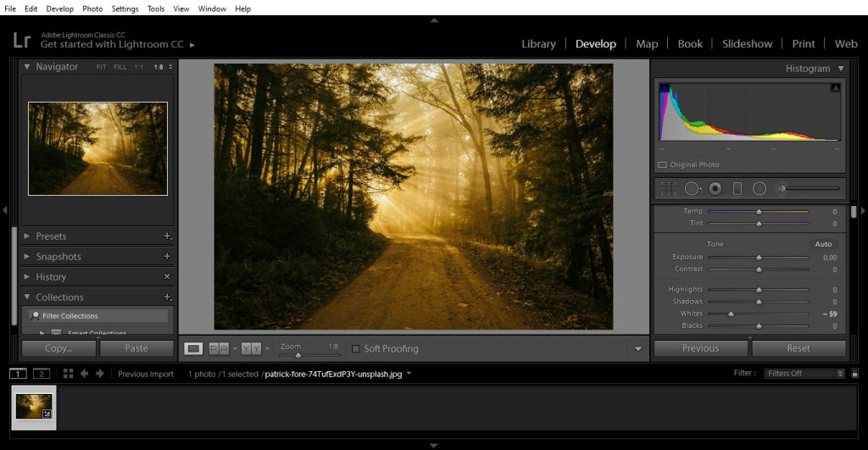Enable the Soft Proofing checkbox
Image resolution: width=868 pixels, height=450 pixels.
tap(356, 348)
